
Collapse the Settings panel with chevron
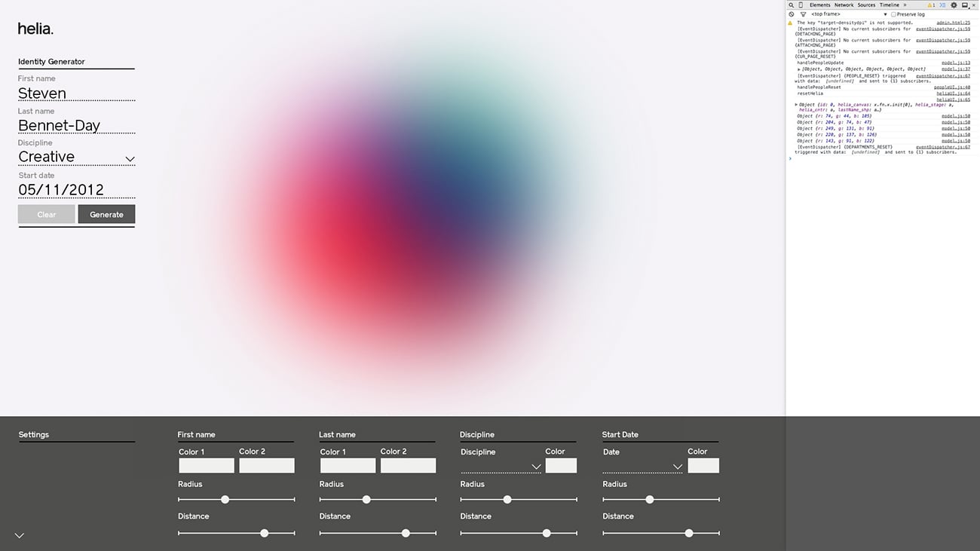coord(20,535)
